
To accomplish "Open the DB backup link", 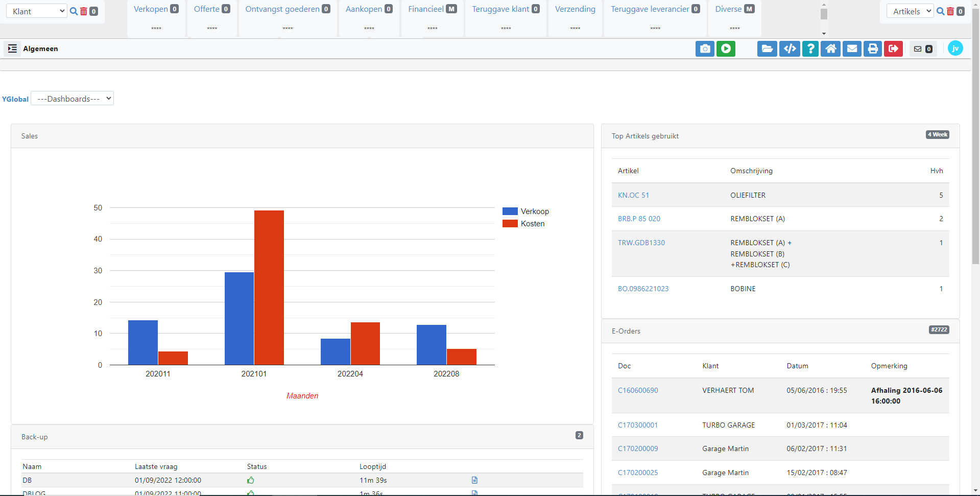I will [27, 480].
